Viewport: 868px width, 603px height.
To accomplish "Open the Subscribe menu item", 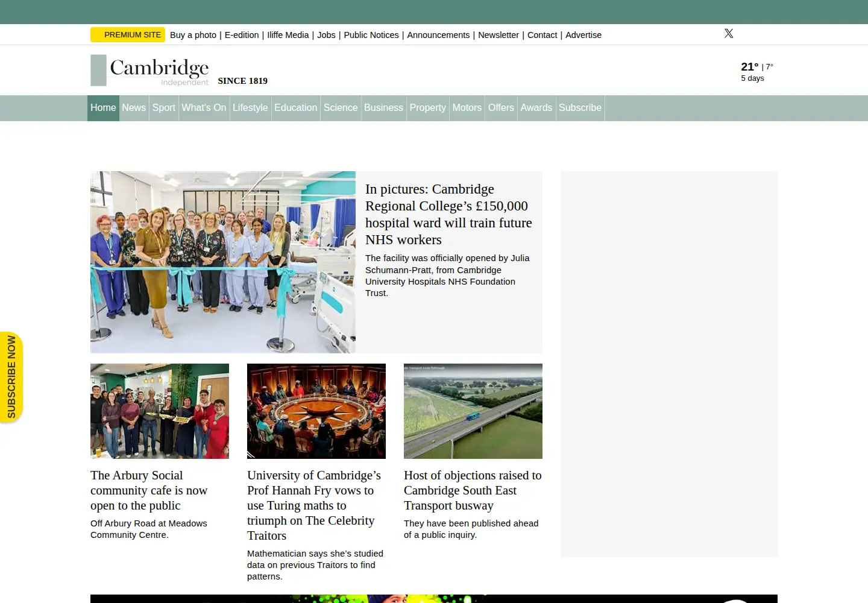I will point(580,108).
